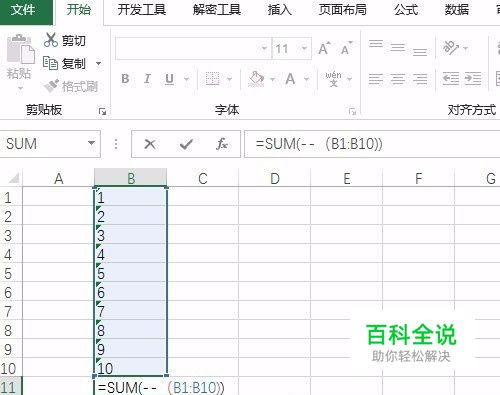Open the Copy dropdown arrow

98,63
